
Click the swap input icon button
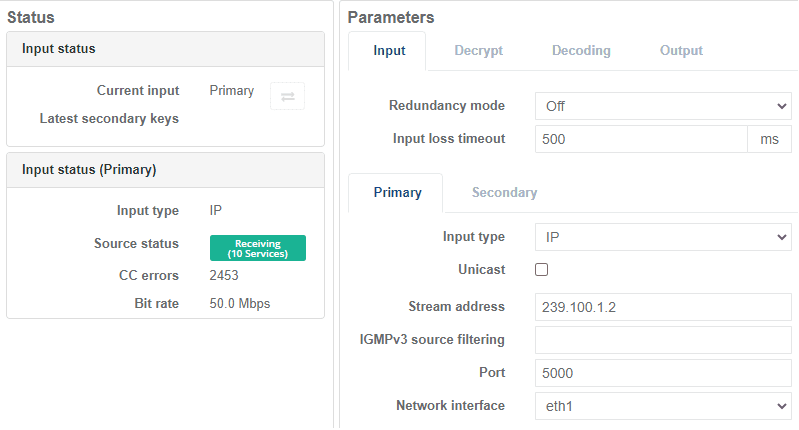(287, 96)
